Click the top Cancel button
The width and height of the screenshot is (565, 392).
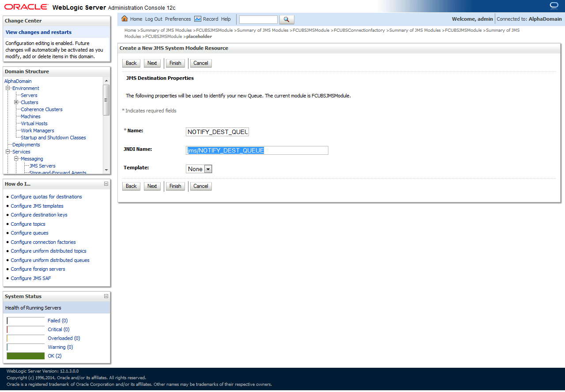(x=201, y=63)
